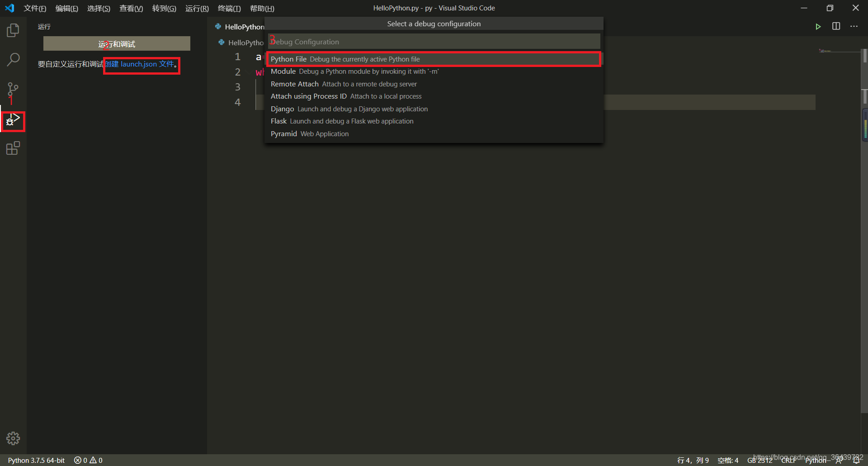This screenshot has height=466, width=868.
Task: Click the 行 4, 列 9 cursor position
Action: 693,460
